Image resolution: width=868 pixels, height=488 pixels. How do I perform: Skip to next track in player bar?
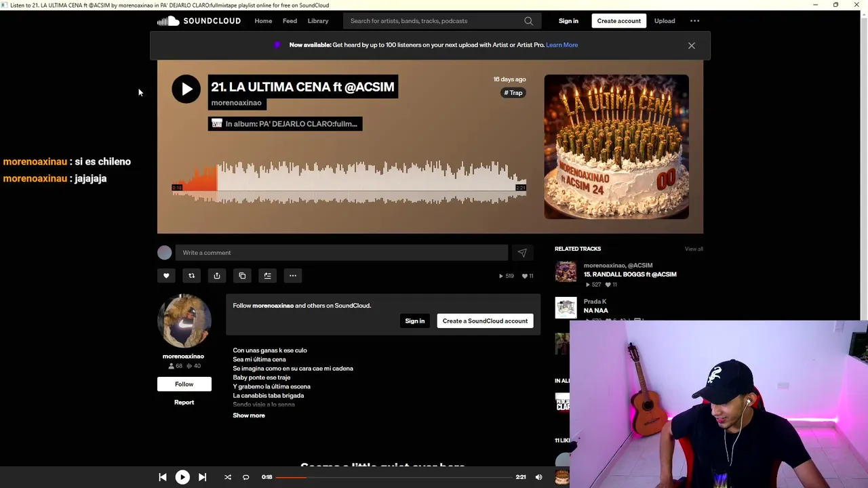(202, 477)
